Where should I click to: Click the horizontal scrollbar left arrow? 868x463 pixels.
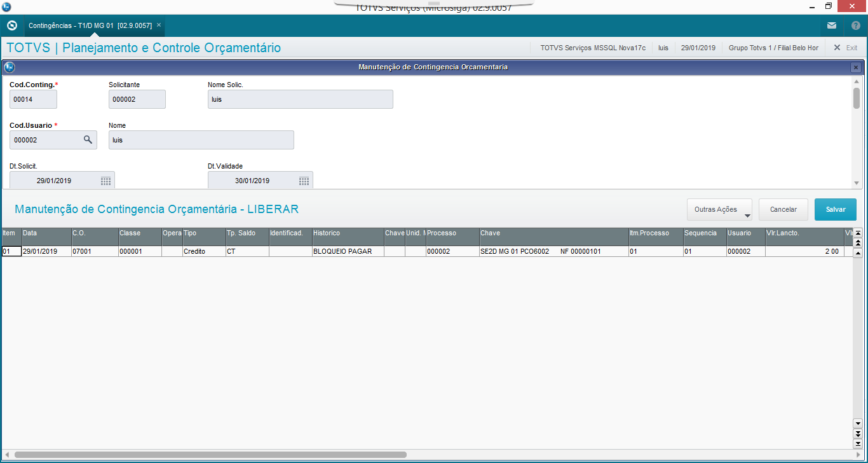(7, 455)
